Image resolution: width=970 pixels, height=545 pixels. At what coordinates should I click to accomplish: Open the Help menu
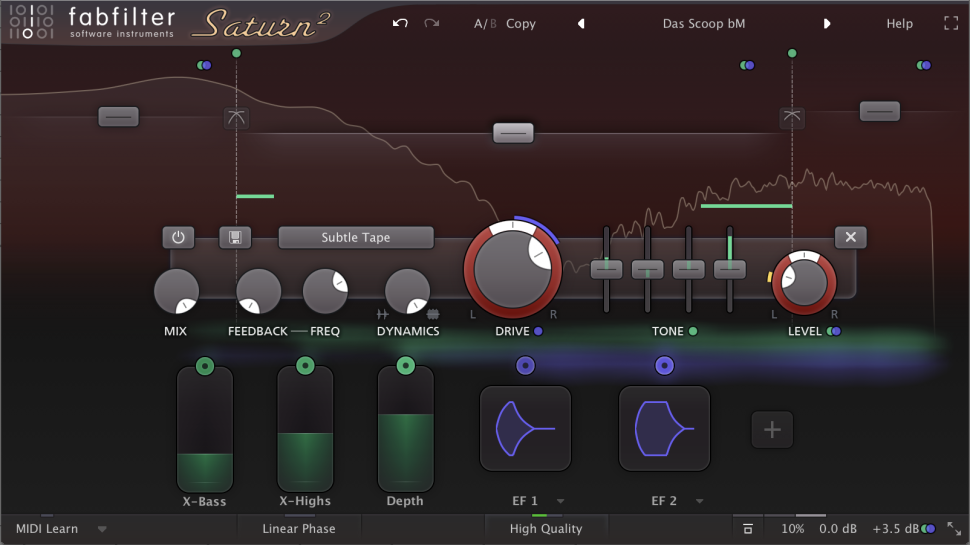point(899,24)
